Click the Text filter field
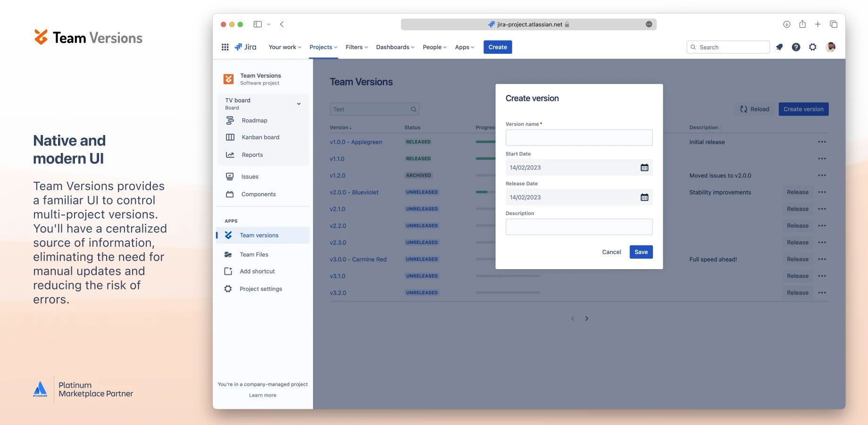Image resolution: width=868 pixels, height=425 pixels. coord(374,109)
